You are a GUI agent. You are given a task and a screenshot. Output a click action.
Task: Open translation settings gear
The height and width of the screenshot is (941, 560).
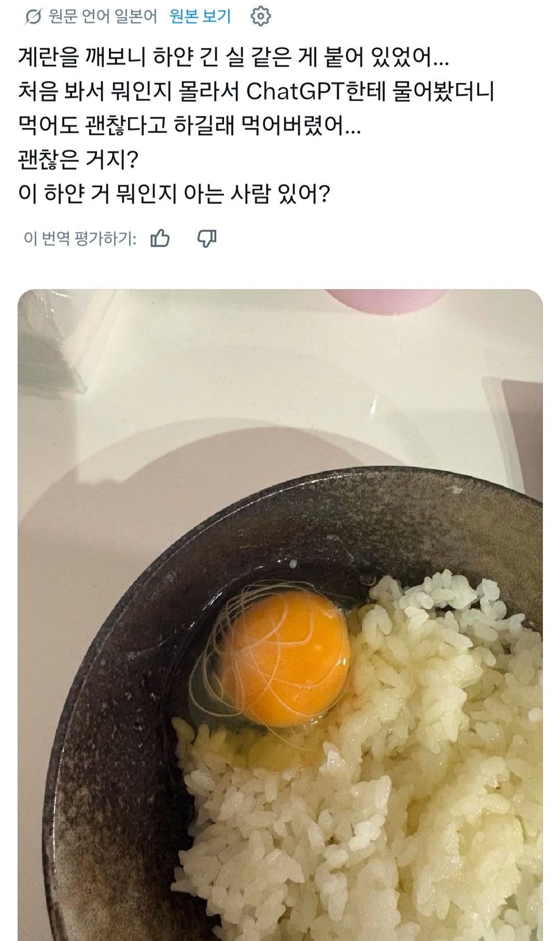click(260, 17)
